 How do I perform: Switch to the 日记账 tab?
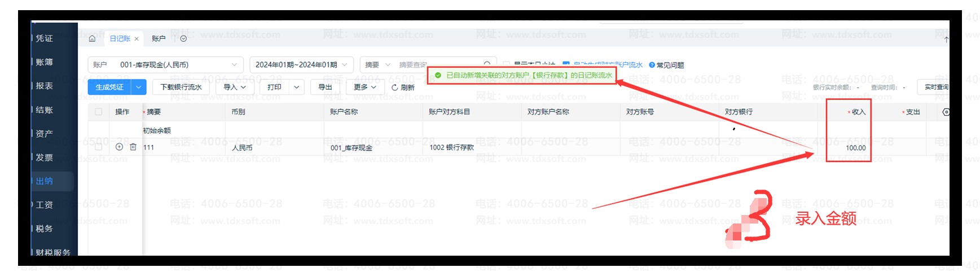coord(120,38)
